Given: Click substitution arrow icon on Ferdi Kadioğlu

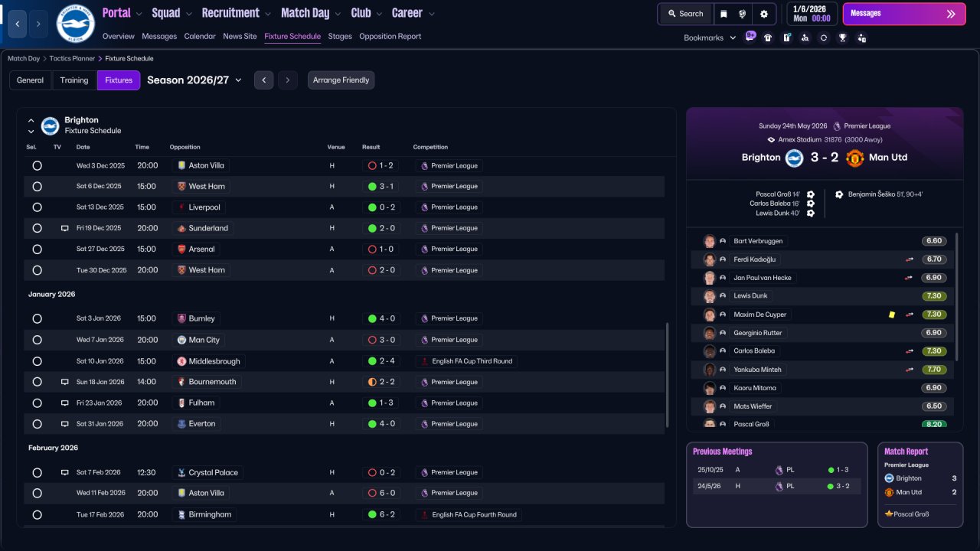Looking at the screenshot, I should (910, 259).
